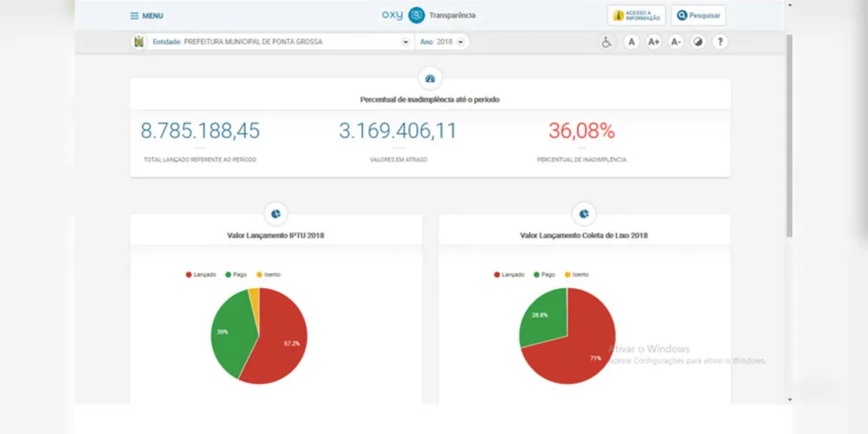This screenshot has width=868, height=434.
Task: Click pie chart icon above Coleta de Lixo
Action: click(x=584, y=214)
